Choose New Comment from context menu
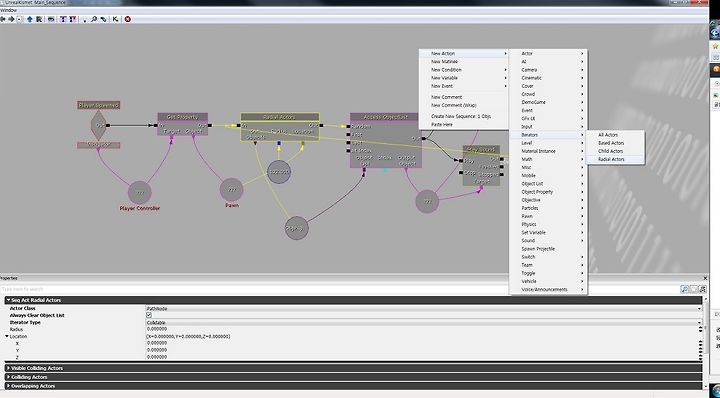Viewport: 720px width, 398px height. [x=464, y=97]
